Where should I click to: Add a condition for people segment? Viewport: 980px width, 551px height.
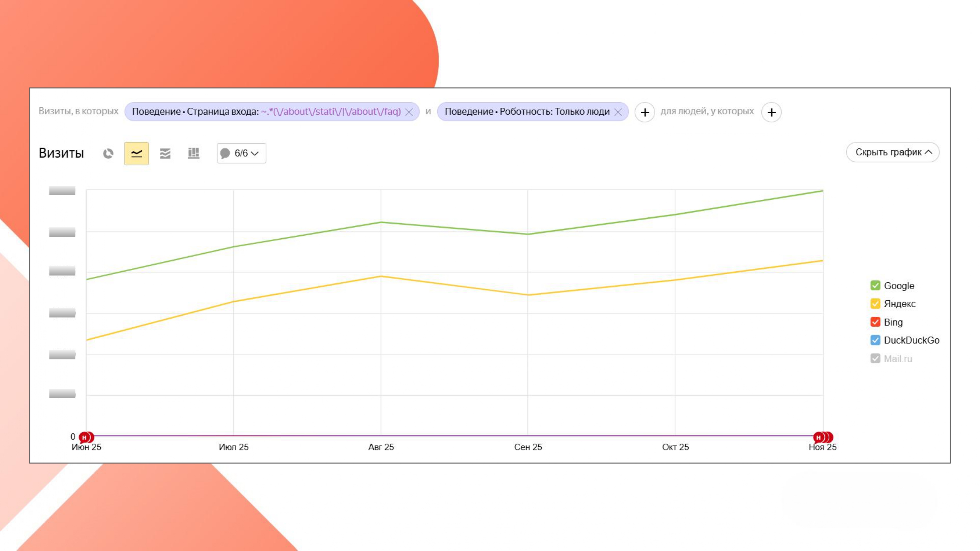coord(772,112)
